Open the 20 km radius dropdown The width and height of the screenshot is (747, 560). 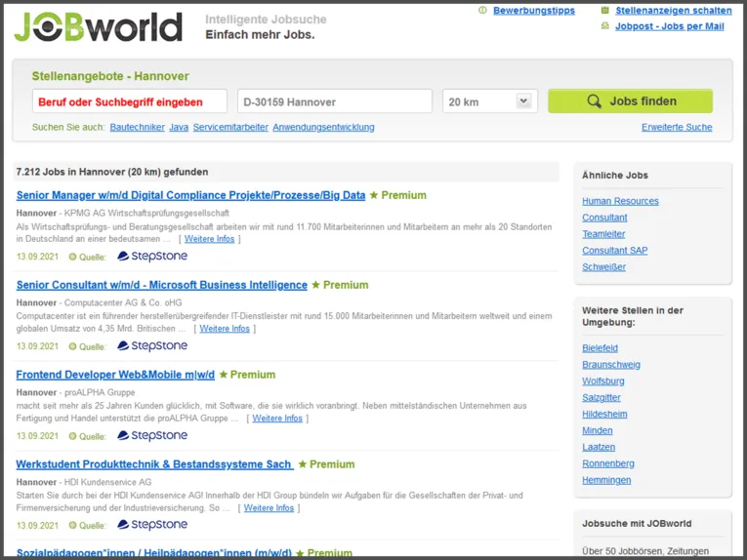point(490,101)
